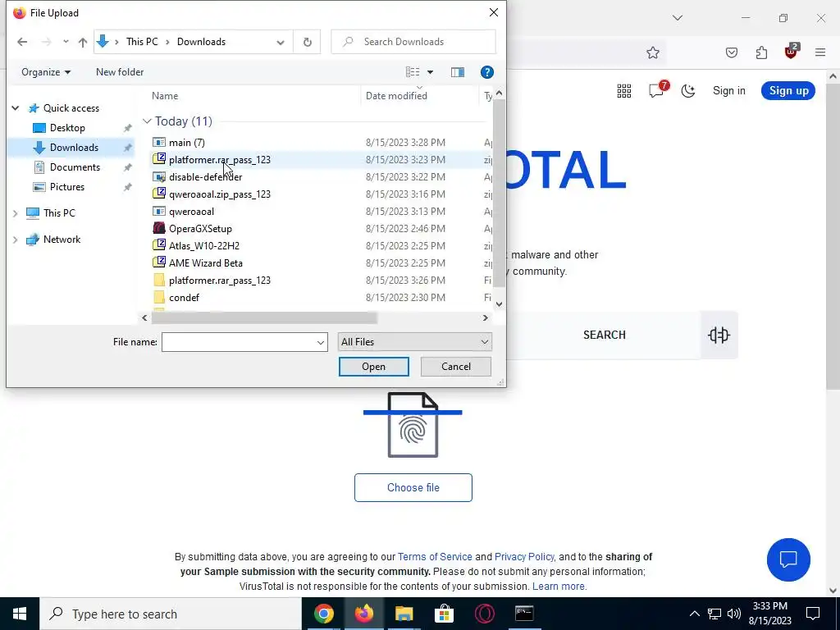Image resolution: width=840 pixels, height=630 pixels.
Task: Open VirusTotal apps grid icon
Action: (x=624, y=90)
